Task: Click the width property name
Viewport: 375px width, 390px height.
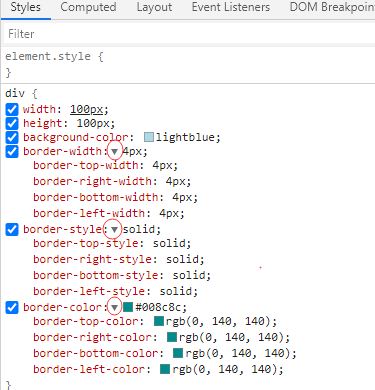Action: (x=39, y=109)
